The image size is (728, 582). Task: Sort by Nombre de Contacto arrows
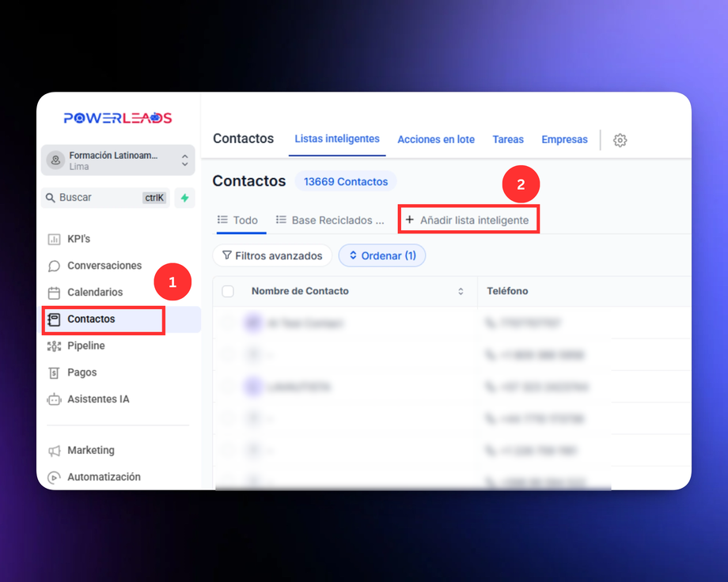point(461,292)
